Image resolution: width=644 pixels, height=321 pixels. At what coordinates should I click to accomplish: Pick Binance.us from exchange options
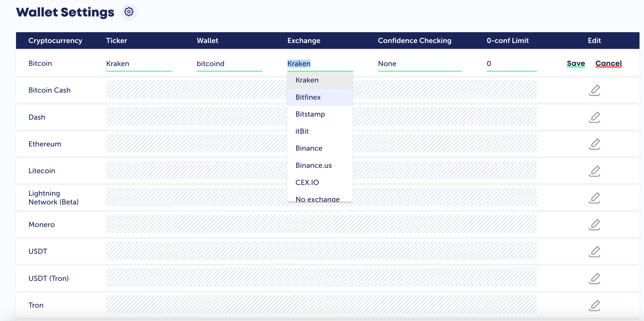tap(314, 165)
